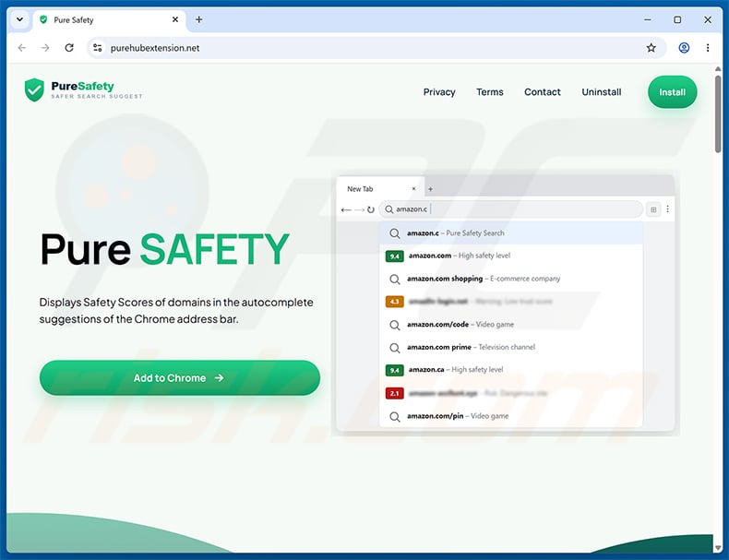This screenshot has width=729, height=560.
Task: Click the 'amazon.c – Pure Safety Search' row
Action: [x=510, y=232]
